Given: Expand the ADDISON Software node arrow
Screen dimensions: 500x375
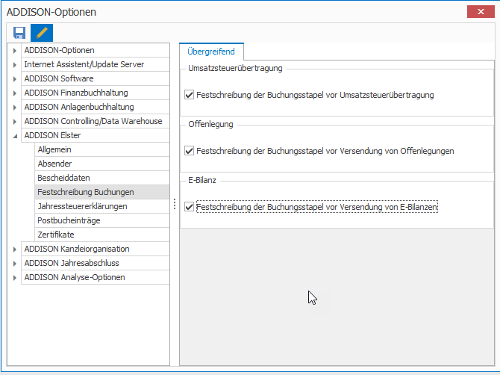Looking at the screenshot, I should [x=15, y=79].
